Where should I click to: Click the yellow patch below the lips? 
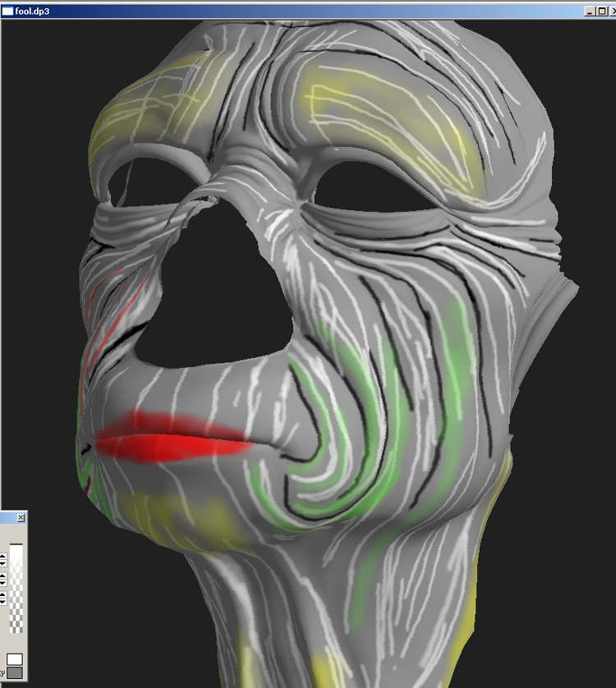(x=189, y=517)
